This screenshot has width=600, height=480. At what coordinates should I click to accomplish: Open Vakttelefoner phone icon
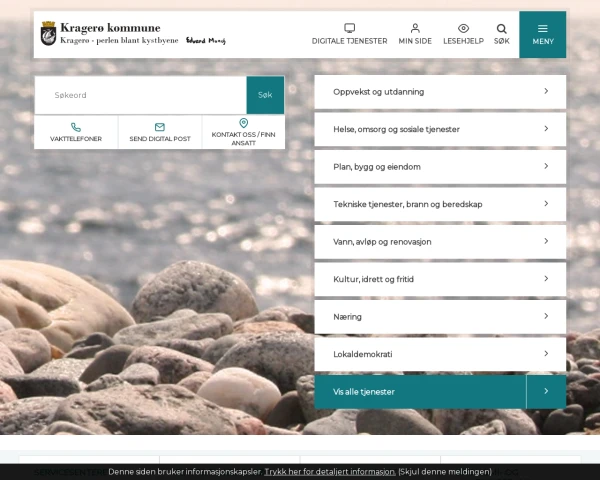click(76, 127)
